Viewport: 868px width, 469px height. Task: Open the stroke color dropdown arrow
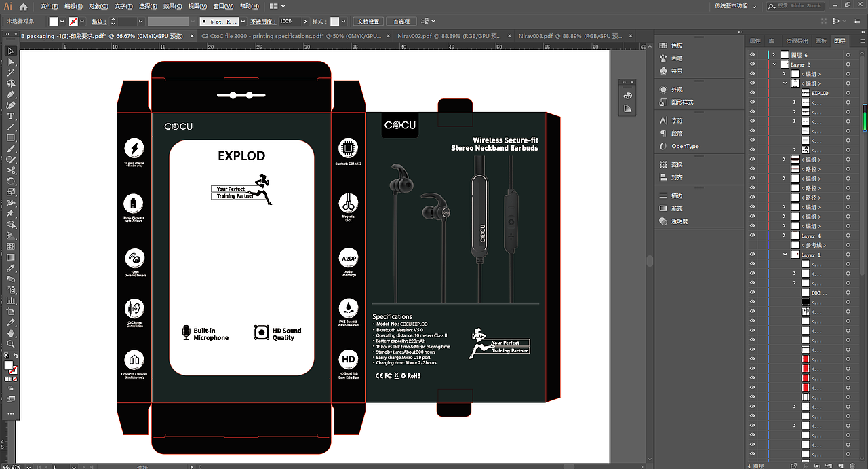click(83, 22)
